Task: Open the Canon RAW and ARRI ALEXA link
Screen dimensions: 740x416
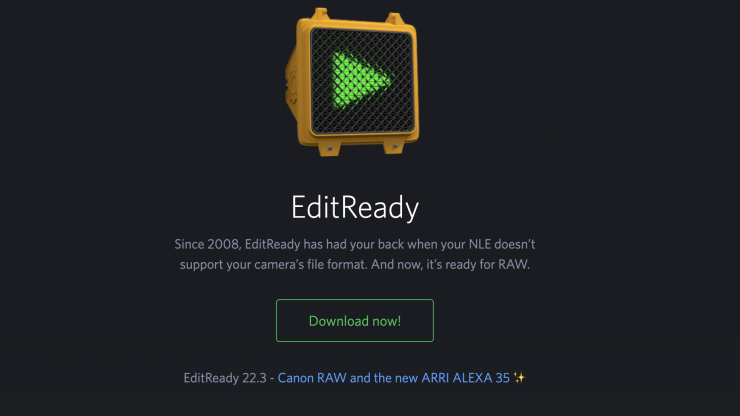Action: [x=394, y=378]
